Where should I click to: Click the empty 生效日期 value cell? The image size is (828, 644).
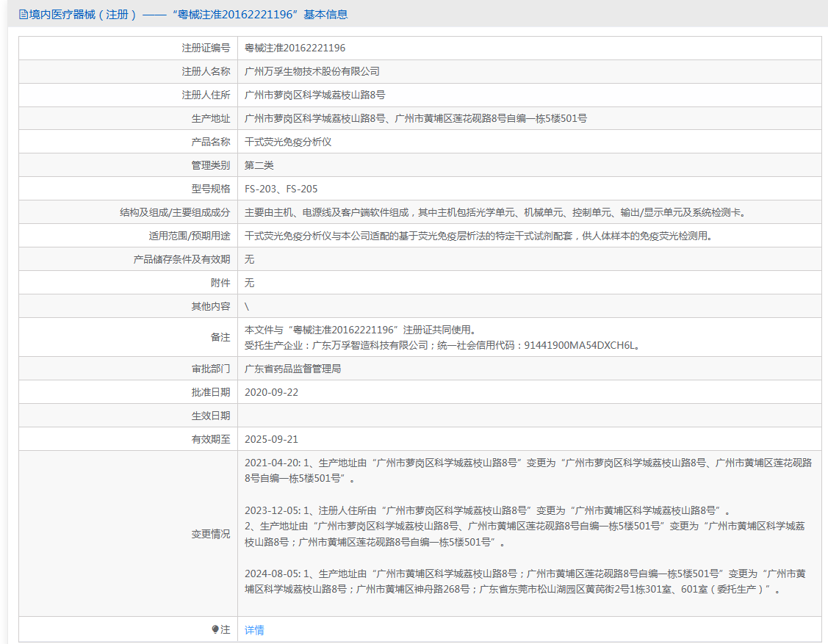(x=529, y=416)
